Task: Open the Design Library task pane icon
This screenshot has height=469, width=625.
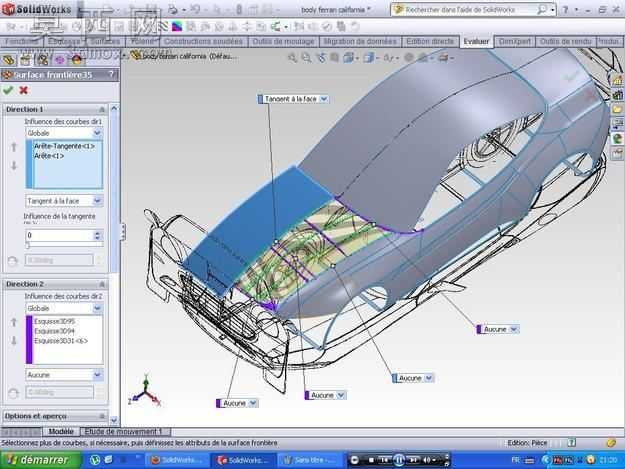Action: tap(617, 95)
